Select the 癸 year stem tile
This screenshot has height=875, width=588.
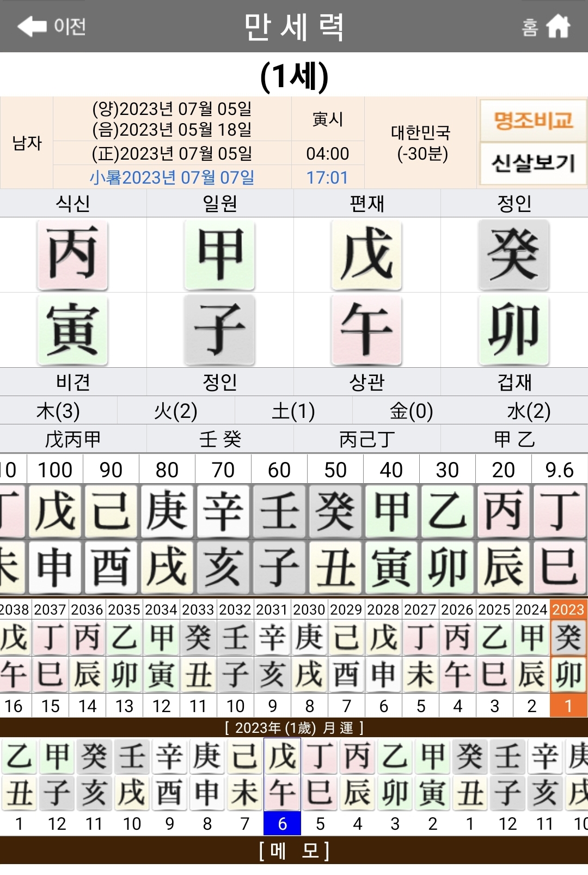tap(514, 254)
